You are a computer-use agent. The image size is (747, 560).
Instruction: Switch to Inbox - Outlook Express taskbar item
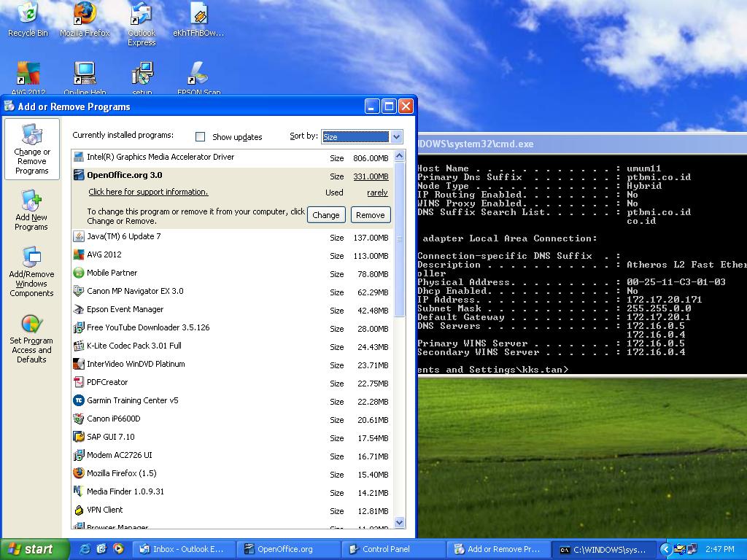[x=182, y=549]
